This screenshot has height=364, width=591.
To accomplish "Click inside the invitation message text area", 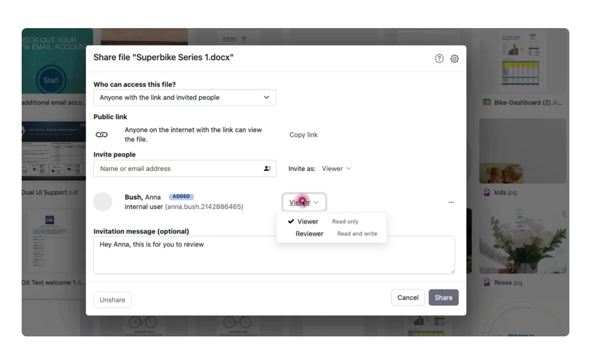I will (x=274, y=255).
